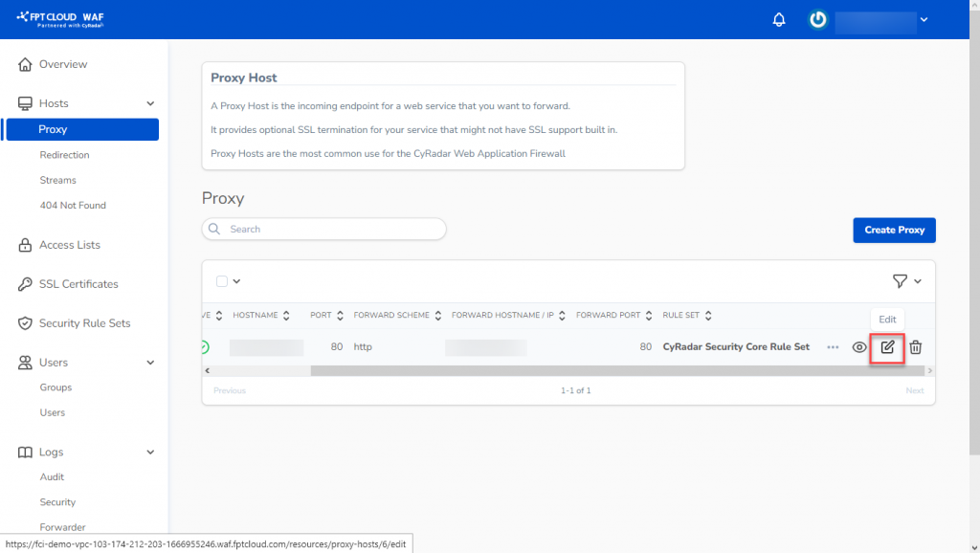
Task: Open the proxy host details with the eye icon
Action: click(x=858, y=347)
